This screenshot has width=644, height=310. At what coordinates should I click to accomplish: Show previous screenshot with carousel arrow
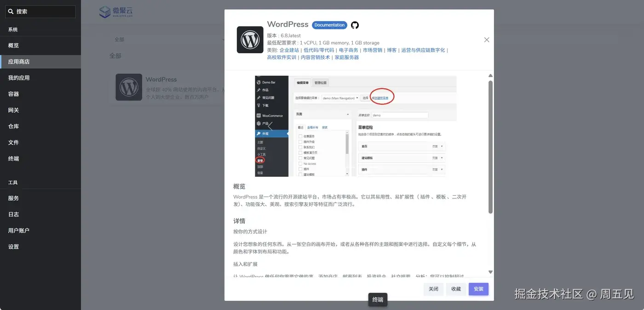tap(270, 126)
